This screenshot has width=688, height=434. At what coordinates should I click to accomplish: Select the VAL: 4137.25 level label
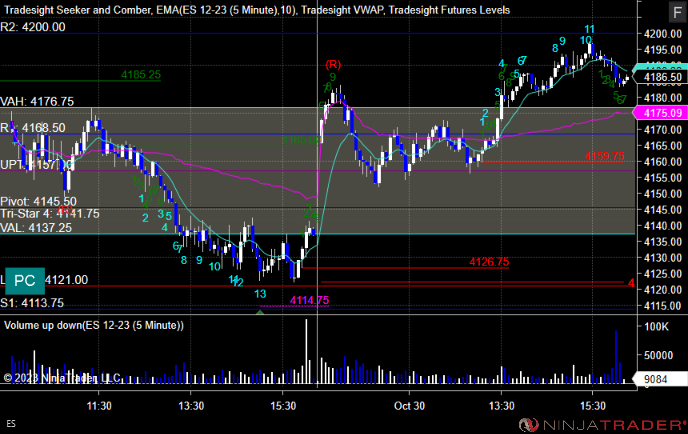36,228
